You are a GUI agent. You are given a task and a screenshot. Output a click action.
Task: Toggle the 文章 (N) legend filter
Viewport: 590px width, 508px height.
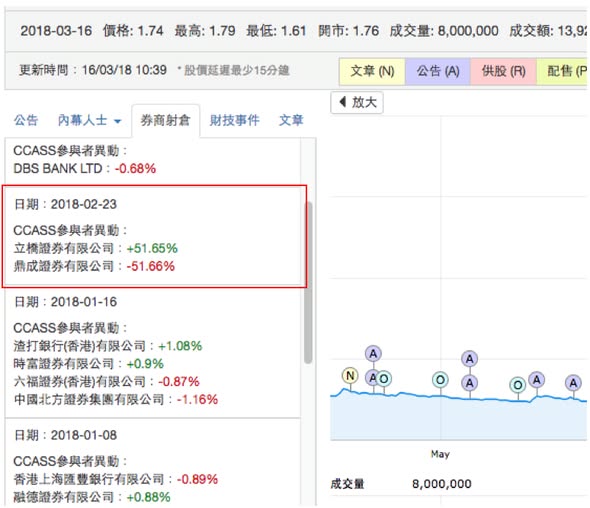point(372,71)
